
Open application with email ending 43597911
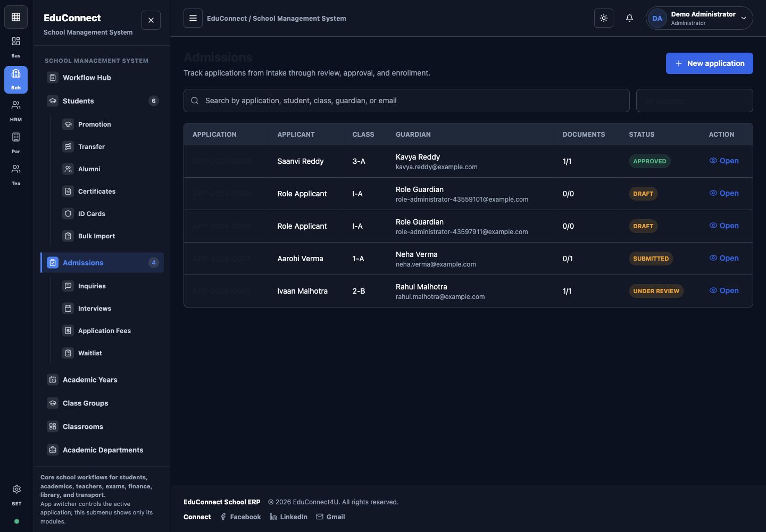724,226
